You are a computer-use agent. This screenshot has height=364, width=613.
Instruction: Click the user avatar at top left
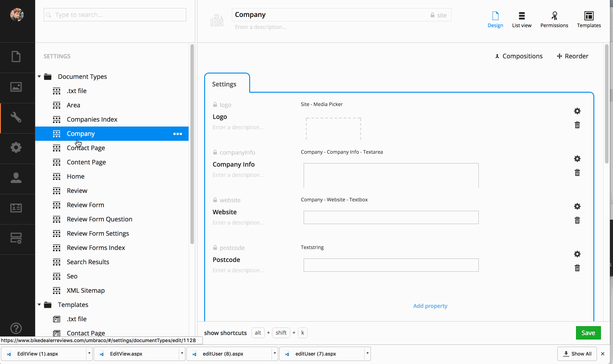pyautogui.click(x=17, y=15)
